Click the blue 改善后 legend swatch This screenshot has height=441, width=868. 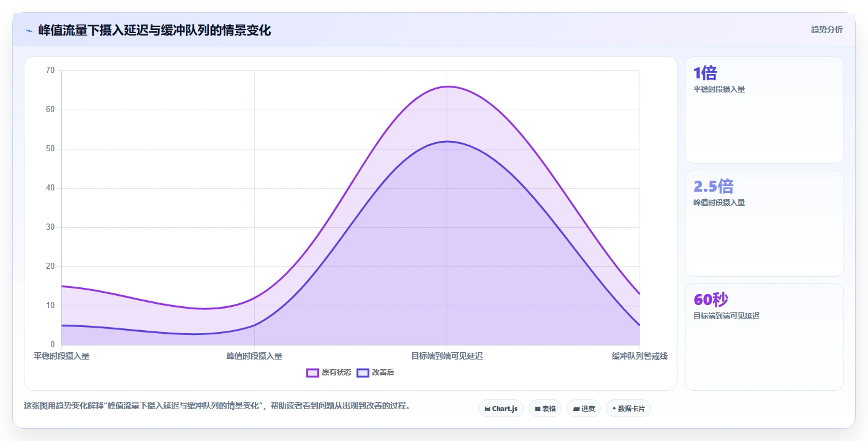click(363, 372)
